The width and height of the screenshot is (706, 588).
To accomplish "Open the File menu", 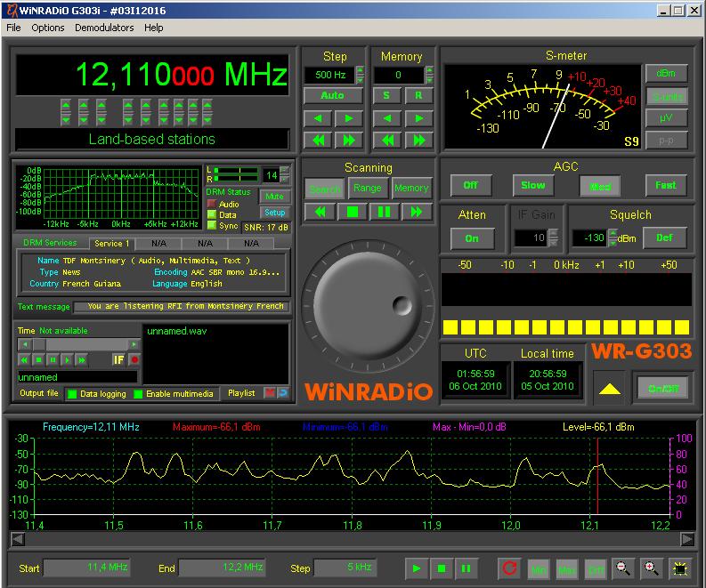I will coord(13,28).
